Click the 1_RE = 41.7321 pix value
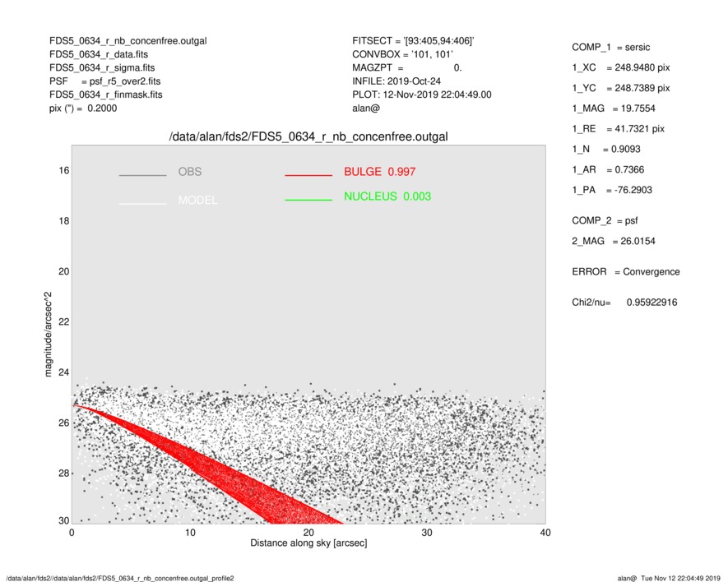This screenshot has height=582, width=728. point(619,129)
